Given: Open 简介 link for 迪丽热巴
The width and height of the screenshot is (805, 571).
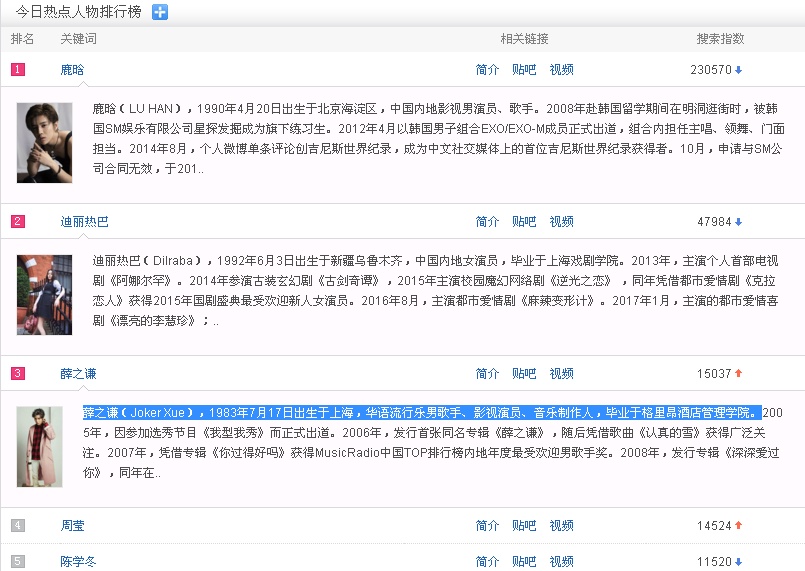Looking at the screenshot, I should [487, 222].
